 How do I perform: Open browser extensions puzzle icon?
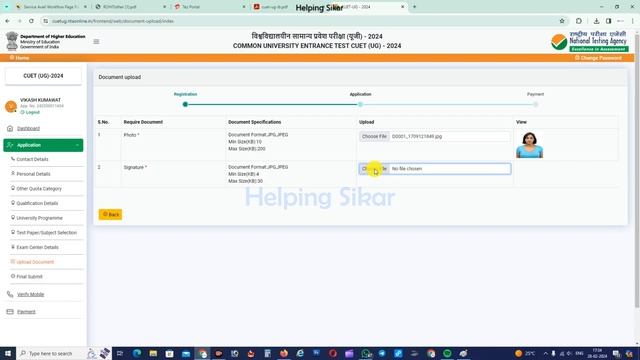579,21
